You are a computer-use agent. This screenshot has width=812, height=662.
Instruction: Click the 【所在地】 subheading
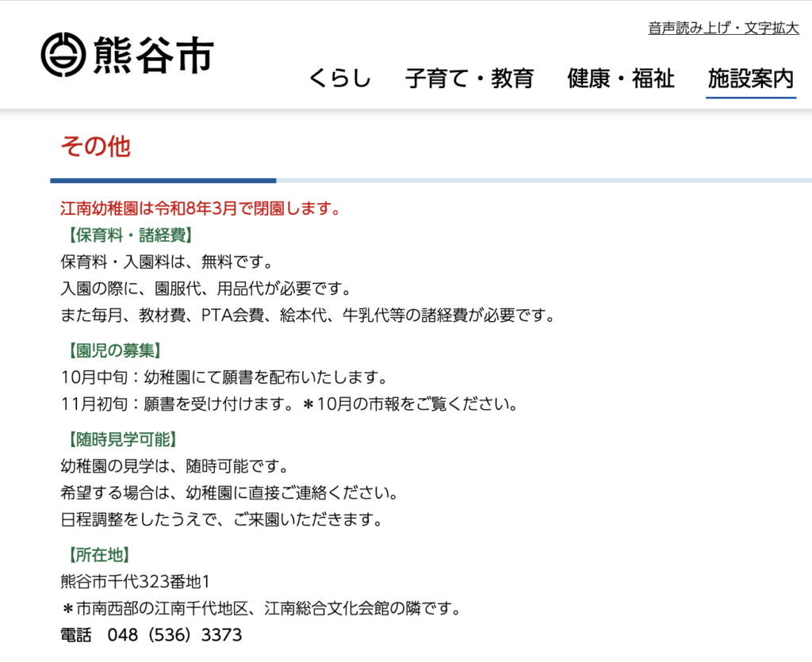95,555
